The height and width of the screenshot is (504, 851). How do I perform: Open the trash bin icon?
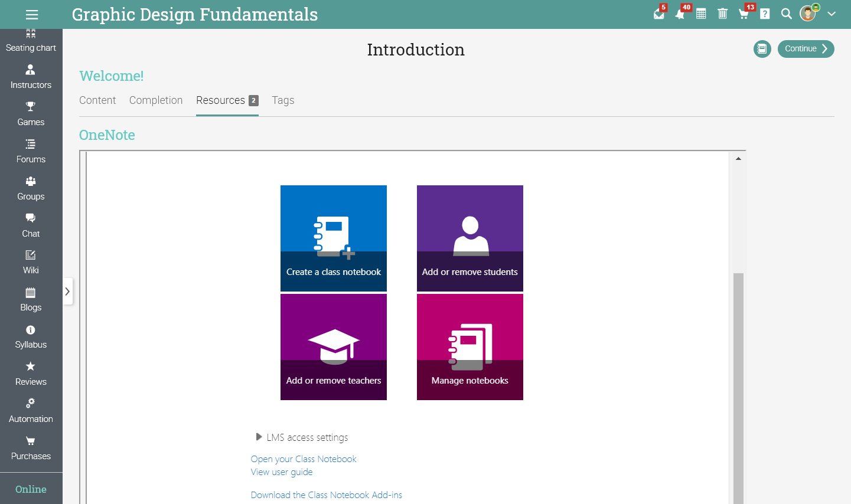point(722,14)
